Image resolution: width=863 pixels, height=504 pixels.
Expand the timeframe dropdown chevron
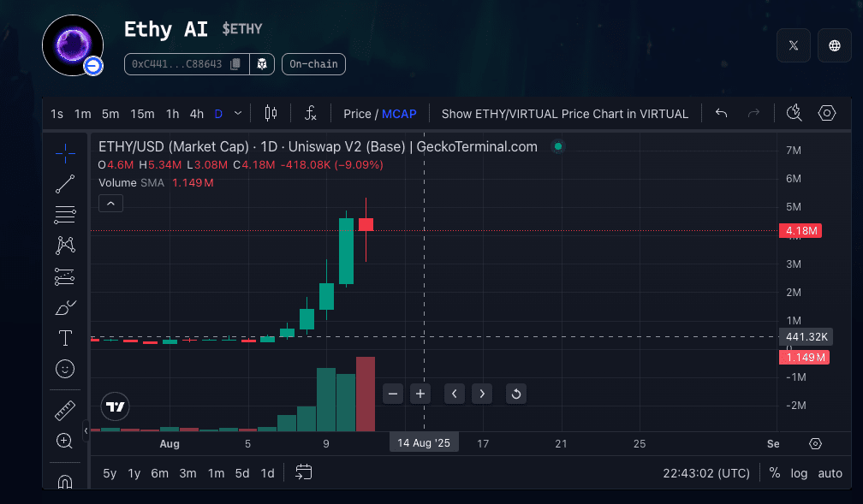[x=238, y=113]
